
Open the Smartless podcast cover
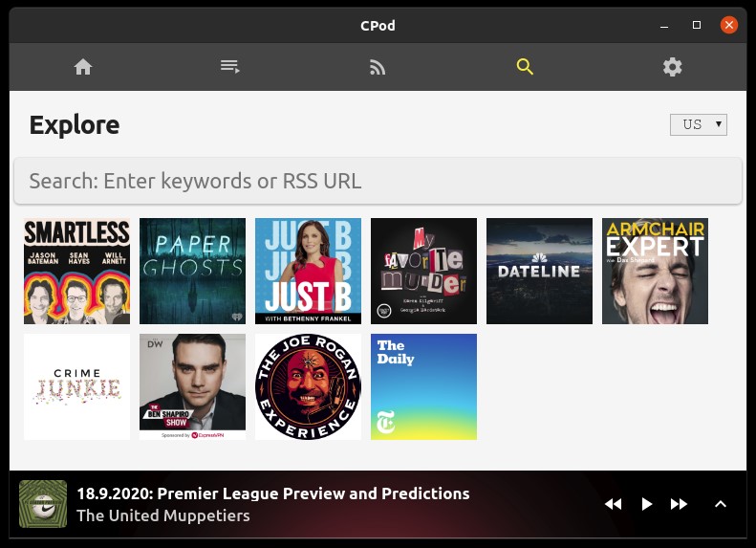click(x=76, y=271)
